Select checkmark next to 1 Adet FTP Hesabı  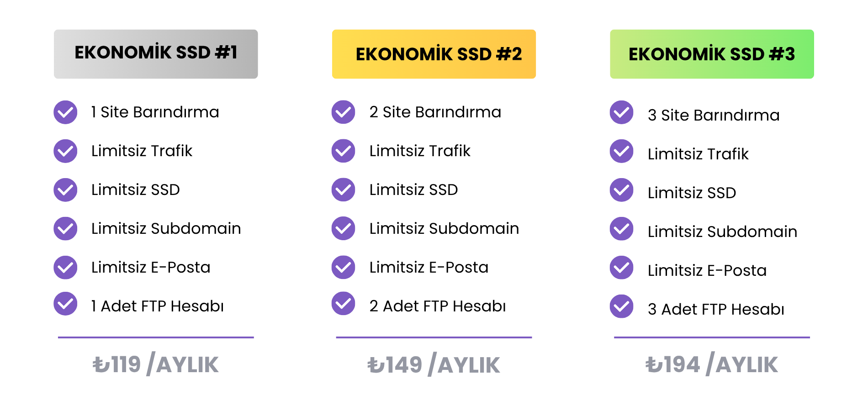tap(65, 304)
